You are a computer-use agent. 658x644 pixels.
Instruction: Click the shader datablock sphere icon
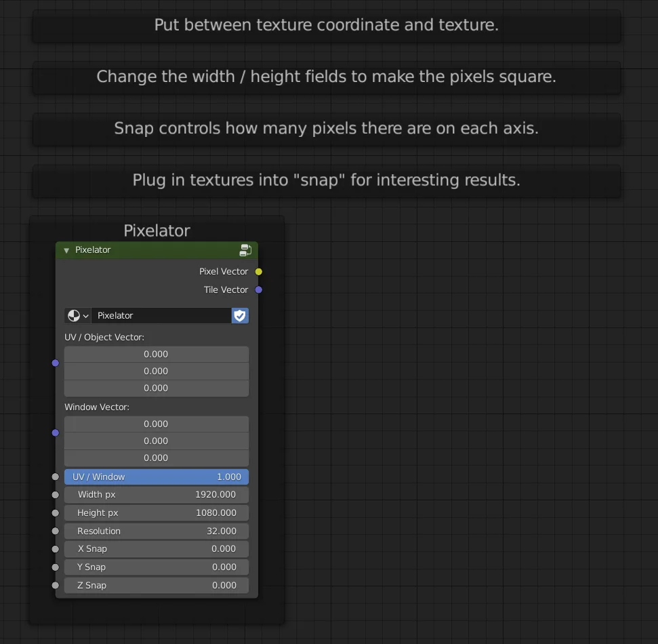point(72,315)
